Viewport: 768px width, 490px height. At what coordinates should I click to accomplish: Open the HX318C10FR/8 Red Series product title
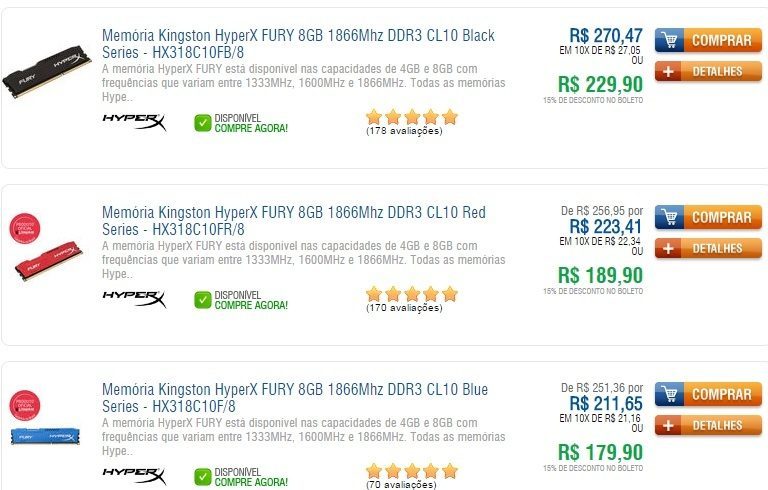[294, 220]
